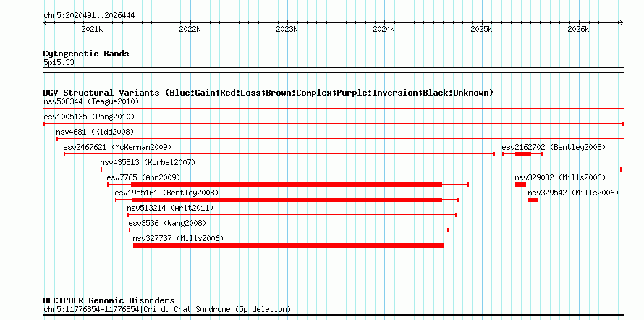644x320 pixels.
Task: Click the thick red bar under nsv327737
Action: pos(288,245)
